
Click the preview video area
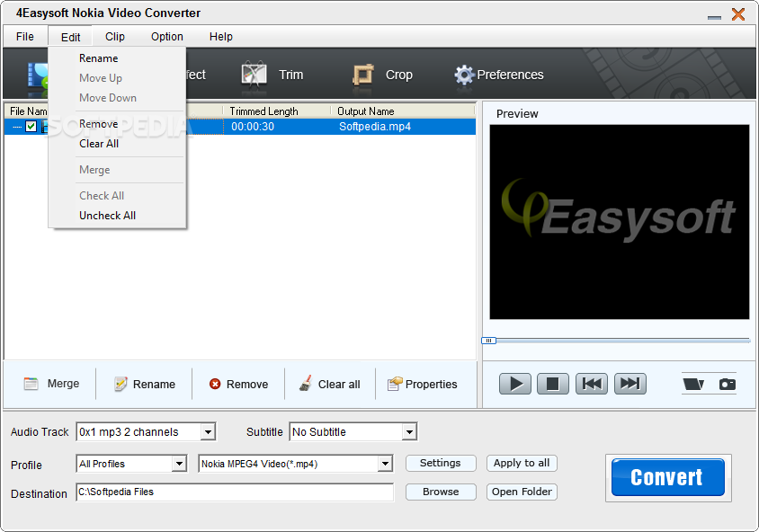[x=620, y=222]
